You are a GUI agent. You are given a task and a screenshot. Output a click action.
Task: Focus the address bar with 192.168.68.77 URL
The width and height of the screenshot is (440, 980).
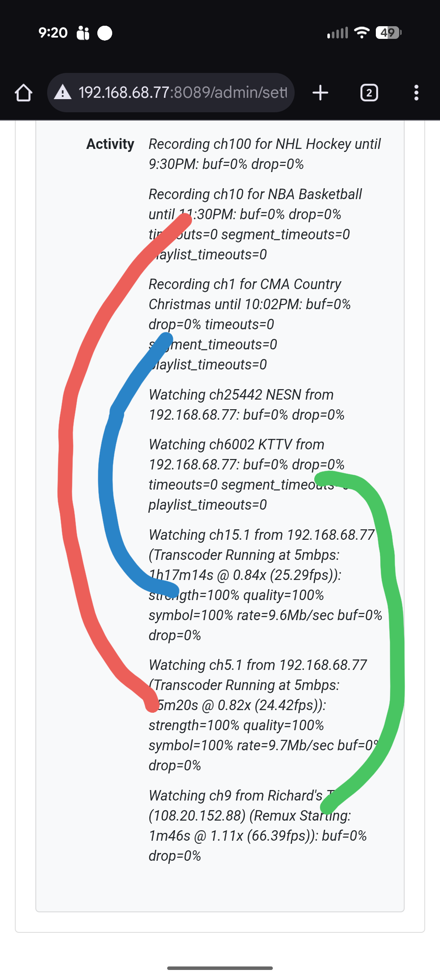(182, 93)
